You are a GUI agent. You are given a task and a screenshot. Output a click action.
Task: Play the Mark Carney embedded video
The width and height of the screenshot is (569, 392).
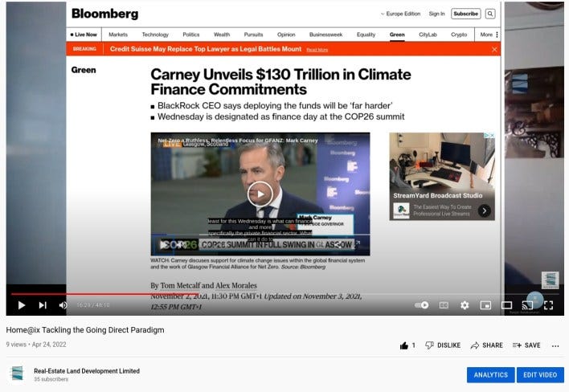(260, 194)
